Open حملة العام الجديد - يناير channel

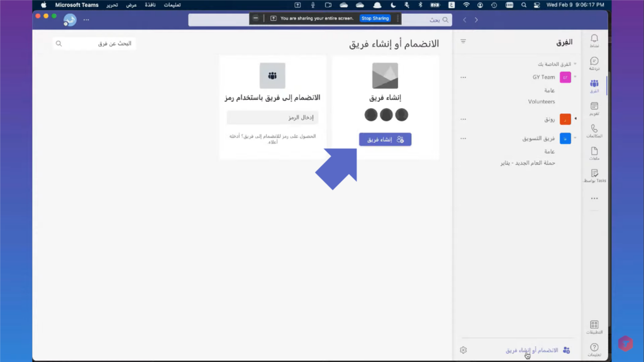[x=528, y=163]
